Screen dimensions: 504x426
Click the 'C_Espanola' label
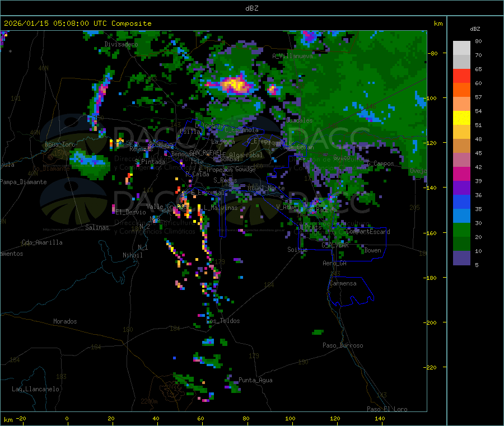coord(241,130)
